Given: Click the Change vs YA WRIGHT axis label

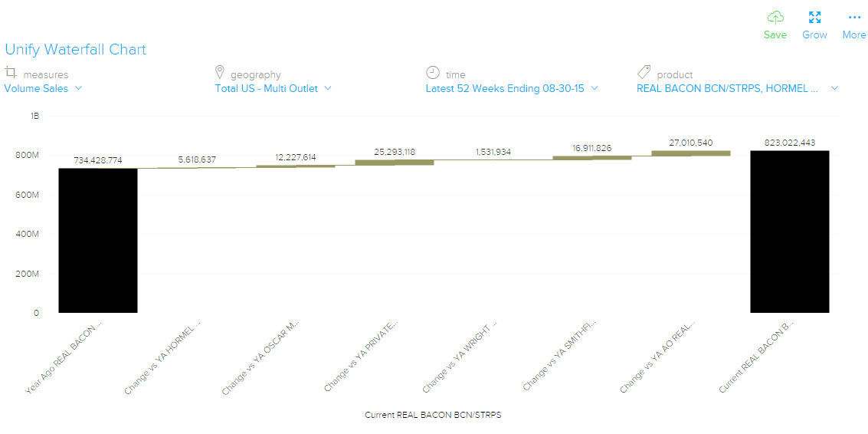Looking at the screenshot, I should (x=460, y=357).
